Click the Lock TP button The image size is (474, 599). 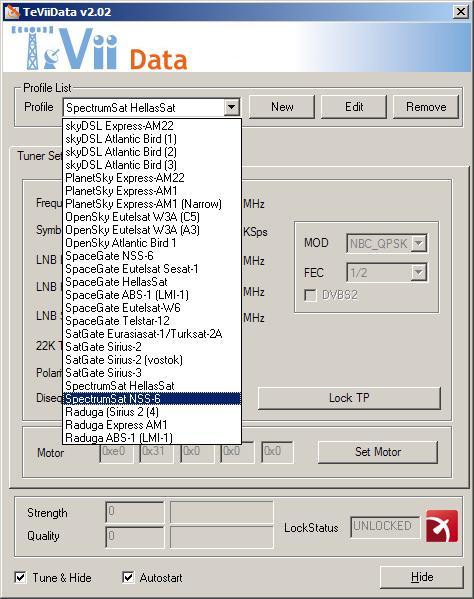click(349, 398)
